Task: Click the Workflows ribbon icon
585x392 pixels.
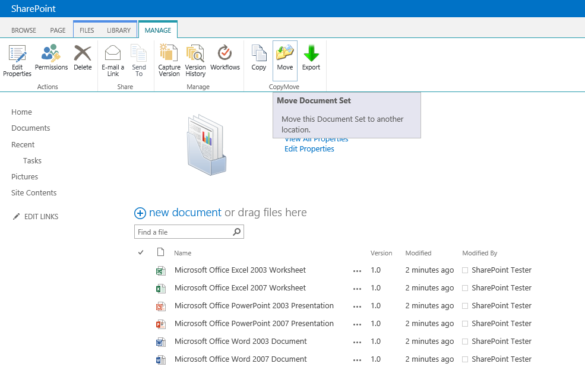Action: 225,53
